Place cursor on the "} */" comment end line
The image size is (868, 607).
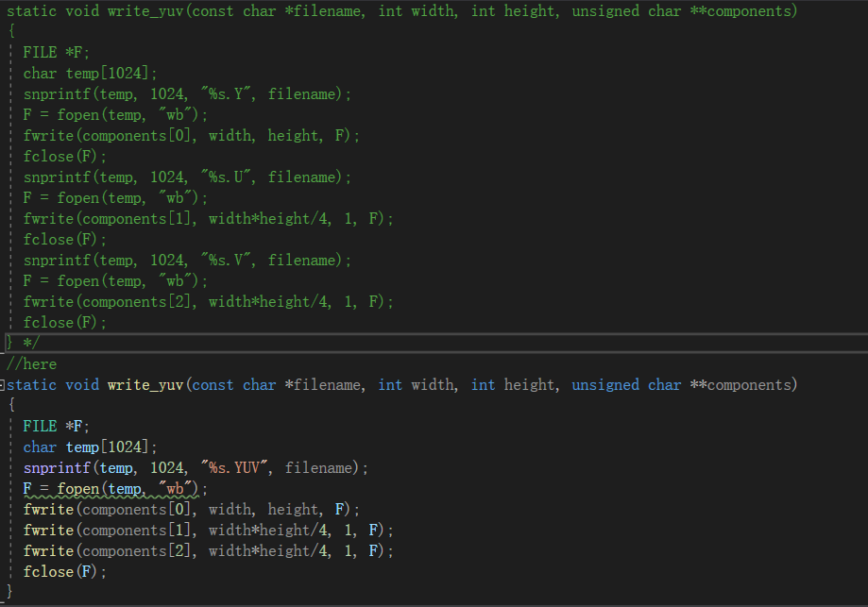click(x=23, y=343)
